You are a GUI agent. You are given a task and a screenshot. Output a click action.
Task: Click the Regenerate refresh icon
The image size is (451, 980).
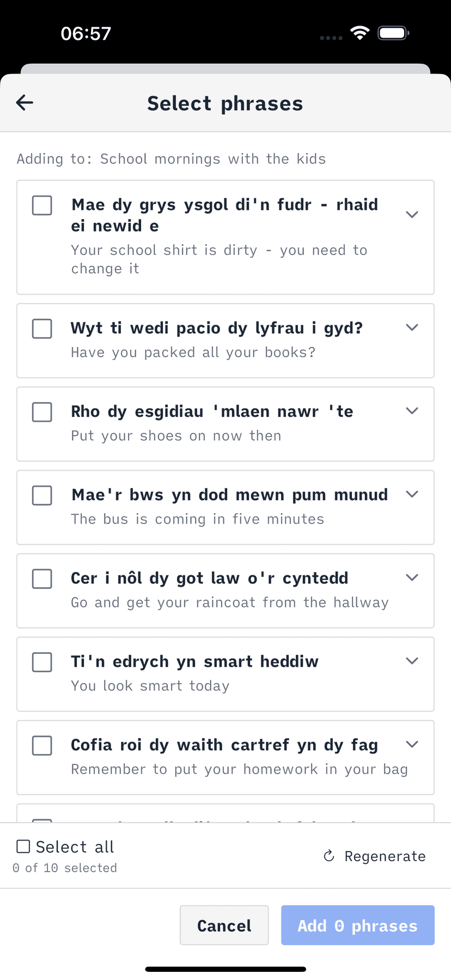tap(328, 856)
